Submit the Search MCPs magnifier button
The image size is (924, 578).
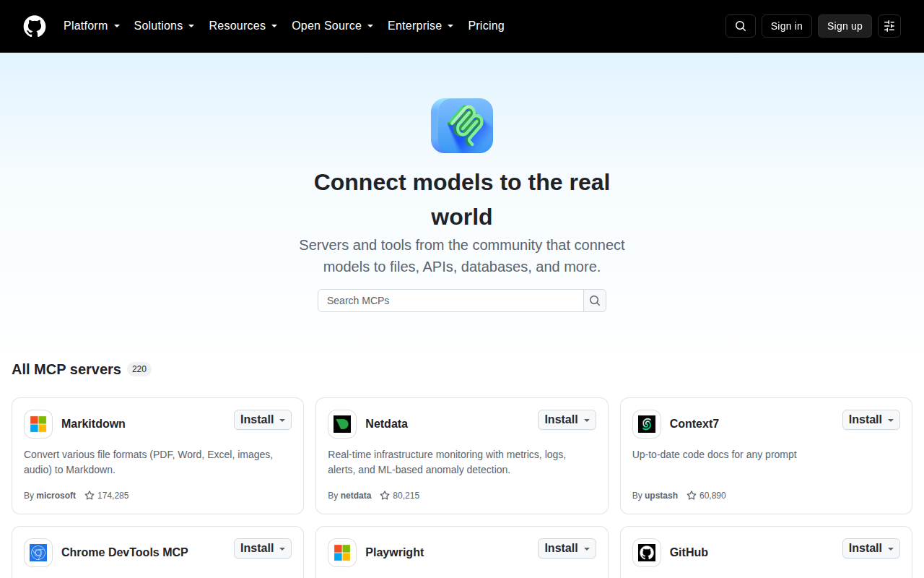[595, 301]
